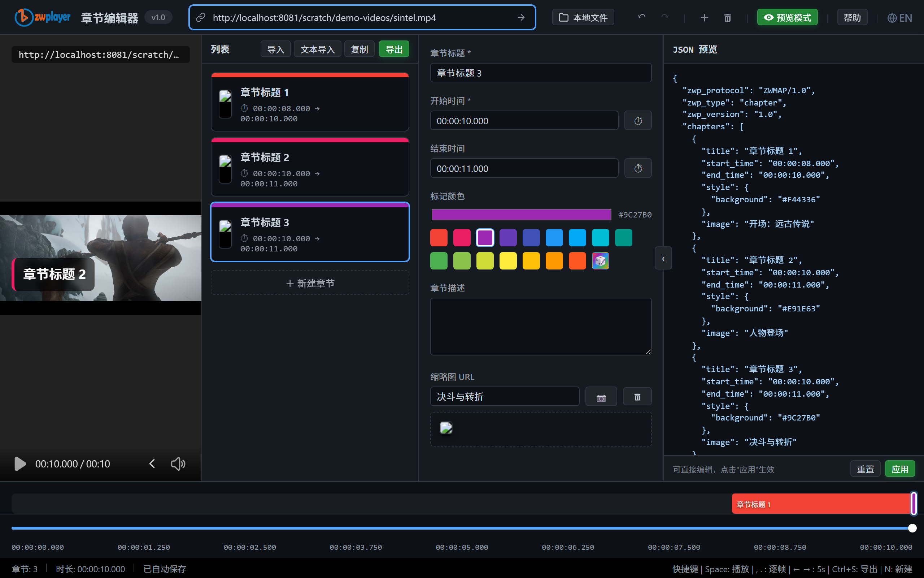Pick the deep purple color swatch

(x=508, y=238)
